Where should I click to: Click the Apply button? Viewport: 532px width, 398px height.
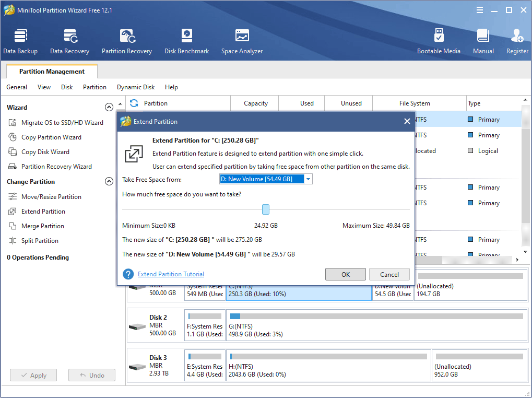(33, 375)
